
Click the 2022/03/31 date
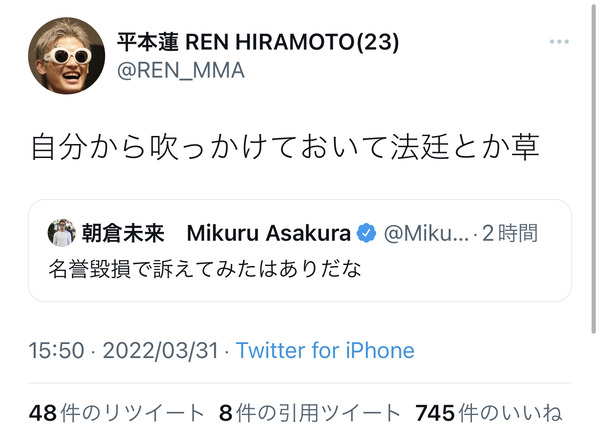(x=161, y=350)
